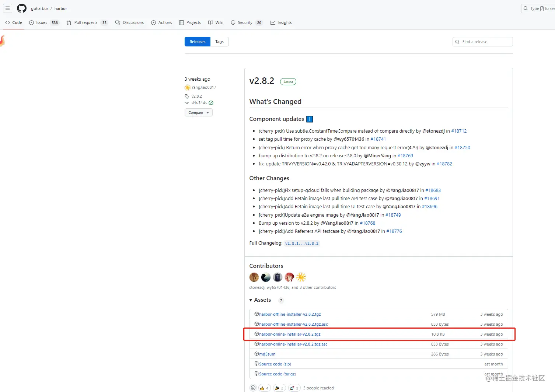Click the GitHub logo icon
Image resolution: width=555 pixels, height=392 pixels.
pyautogui.click(x=22, y=8)
